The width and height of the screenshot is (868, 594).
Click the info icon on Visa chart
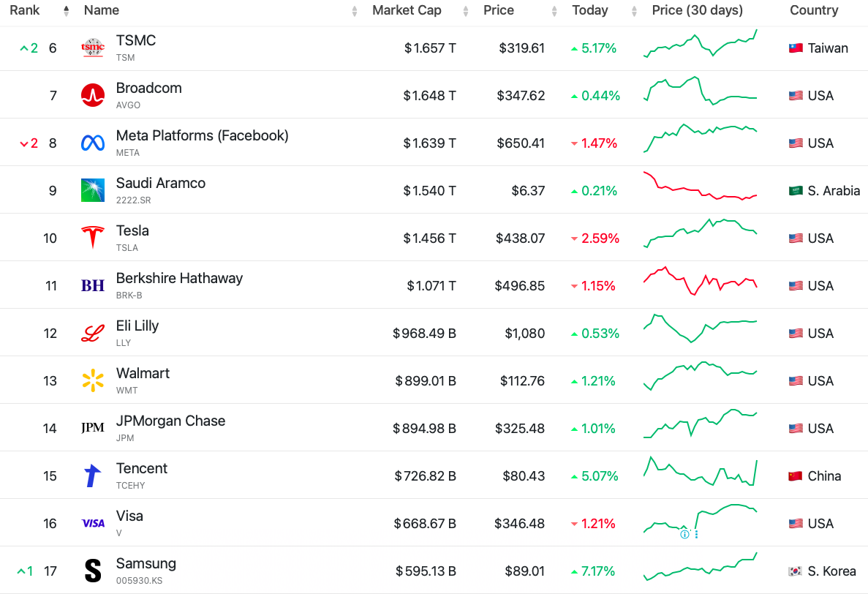click(x=684, y=534)
